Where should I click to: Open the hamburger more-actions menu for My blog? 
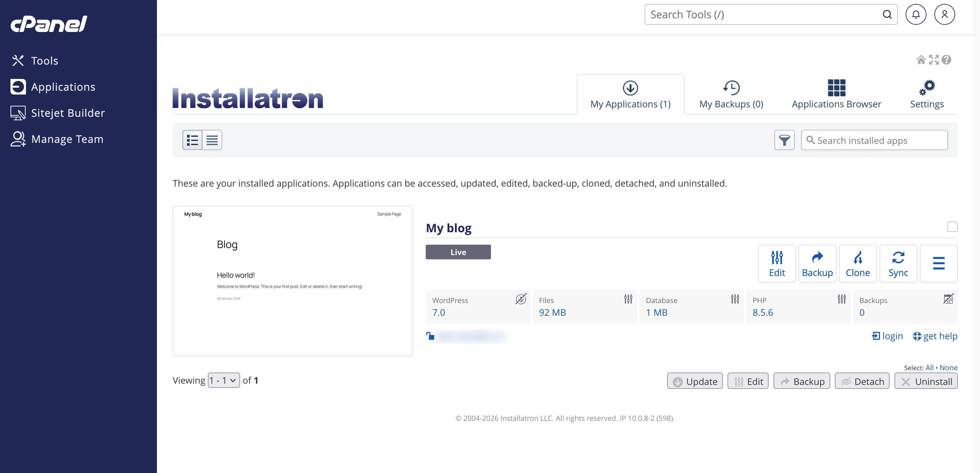point(939,263)
